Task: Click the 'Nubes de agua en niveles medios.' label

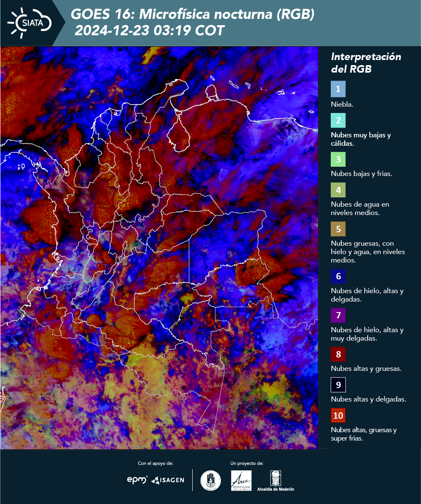Action: [360, 209]
